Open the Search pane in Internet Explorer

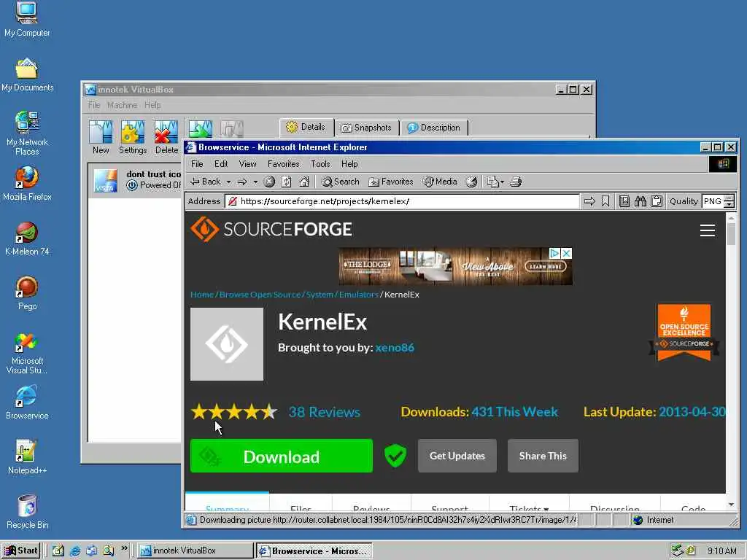(x=340, y=182)
